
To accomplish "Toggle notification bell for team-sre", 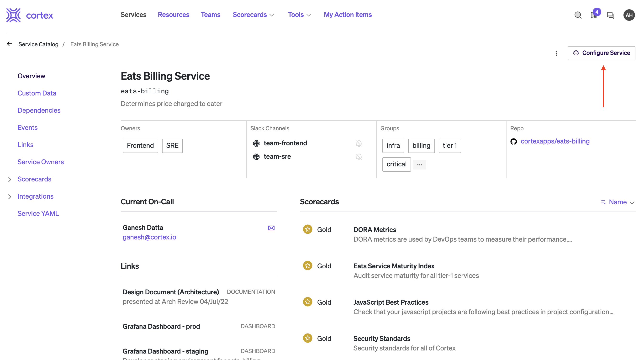I will [359, 157].
